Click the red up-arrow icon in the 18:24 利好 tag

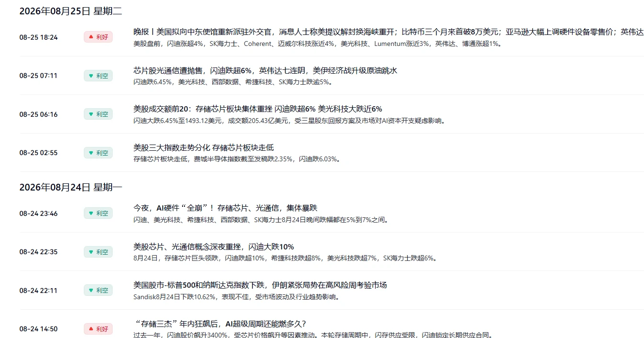pyautogui.click(x=91, y=37)
